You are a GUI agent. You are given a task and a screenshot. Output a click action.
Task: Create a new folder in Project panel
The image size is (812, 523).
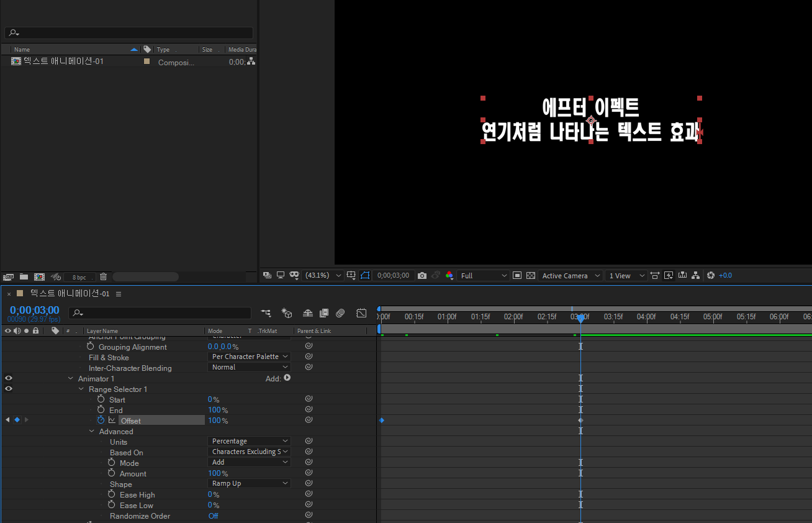(x=24, y=277)
